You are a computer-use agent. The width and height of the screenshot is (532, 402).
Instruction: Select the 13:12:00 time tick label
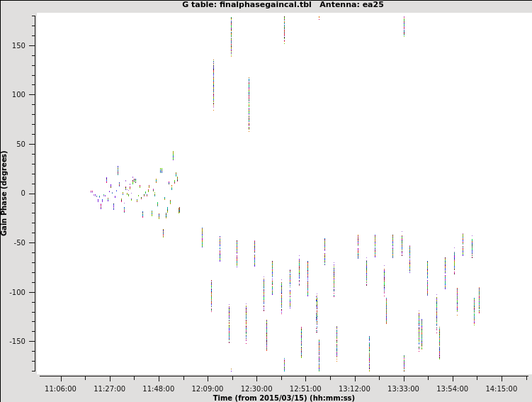(x=354, y=389)
